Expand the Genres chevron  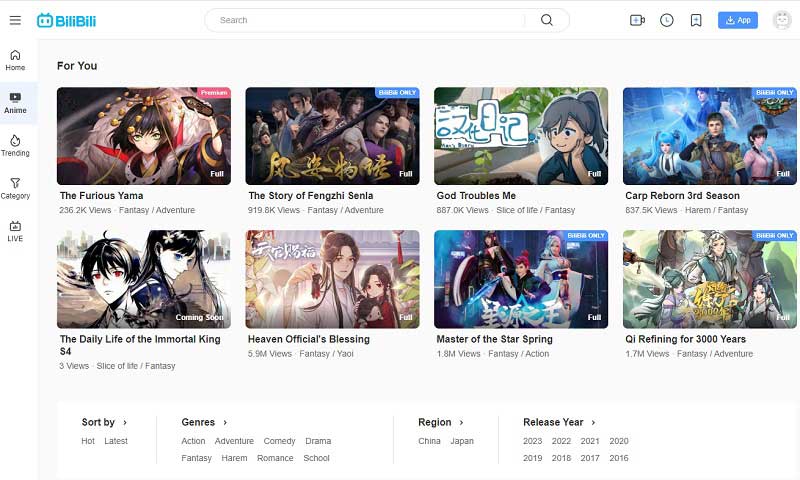[225, 422]
